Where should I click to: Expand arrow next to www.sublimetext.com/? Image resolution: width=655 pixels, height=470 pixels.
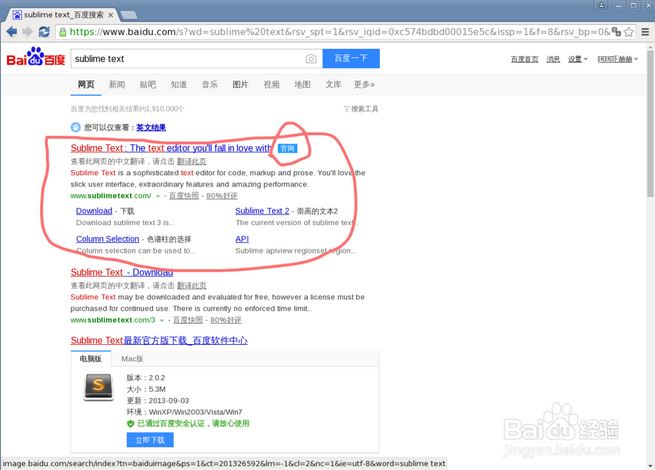tap(158, 196)
